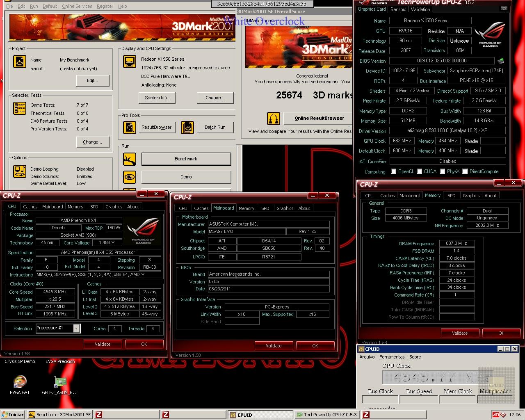525x420 pixels.
Task: Toggle the OpenCL checkbox in GPU-Z
Action: tap(394, 171)
